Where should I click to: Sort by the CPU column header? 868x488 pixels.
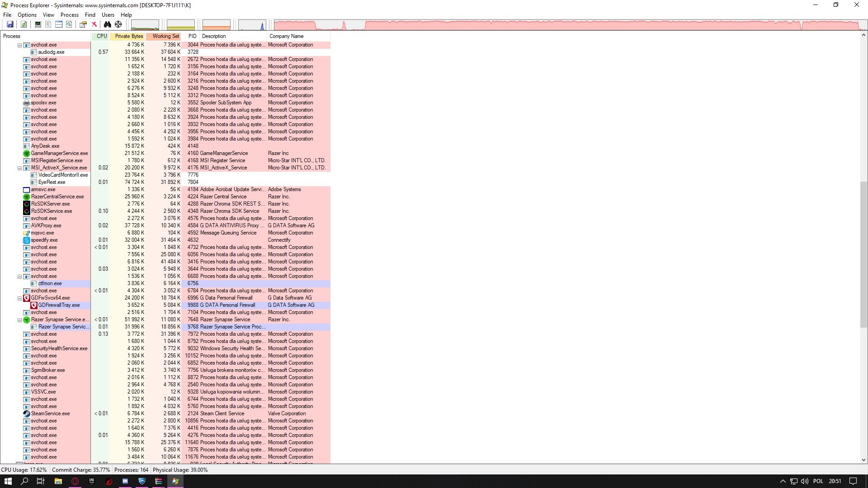pyautogui.click(x=100, y=36)
